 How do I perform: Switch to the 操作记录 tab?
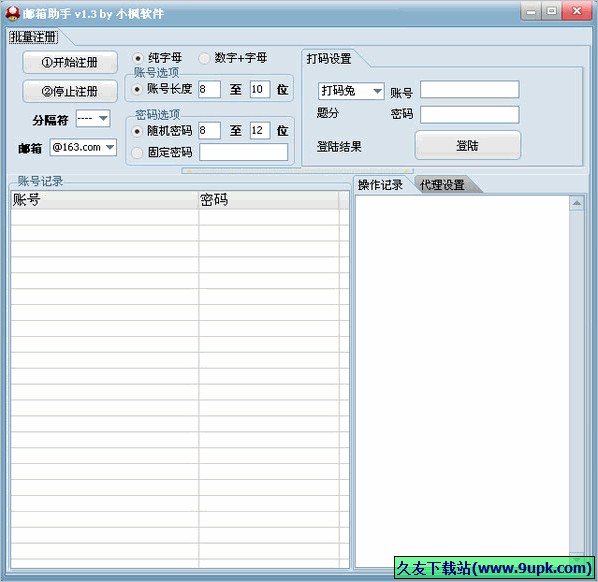coord(380,185)
